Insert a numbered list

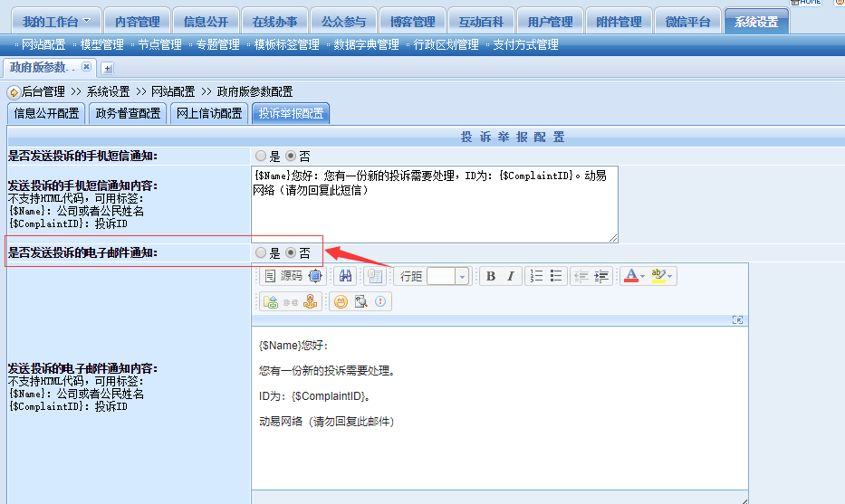point(536,276)
